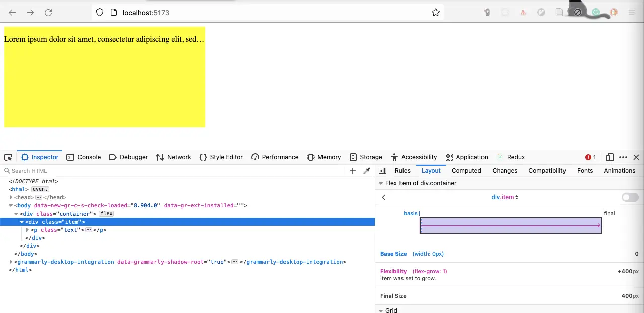Collapse the Flex Item section header
The image size is (644, 313).
381,183
